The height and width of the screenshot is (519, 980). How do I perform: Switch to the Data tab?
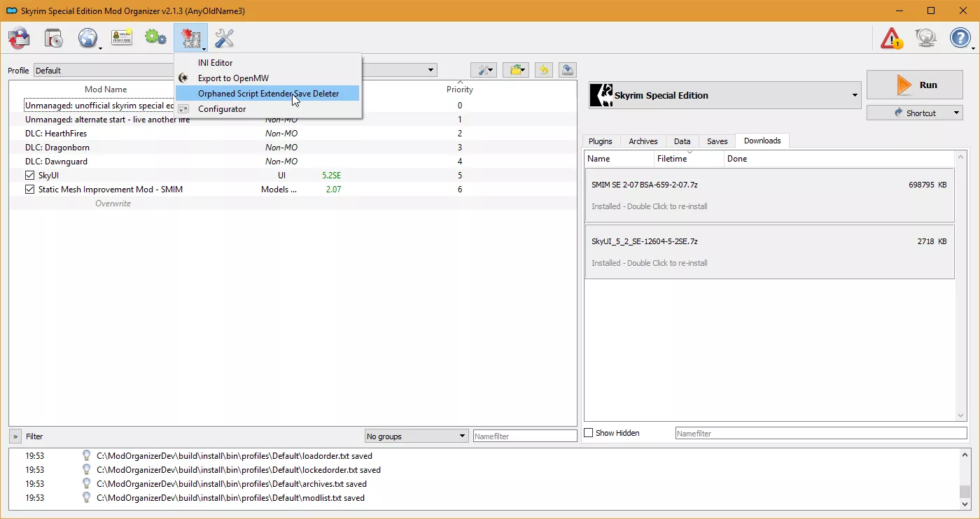point(682,141)
